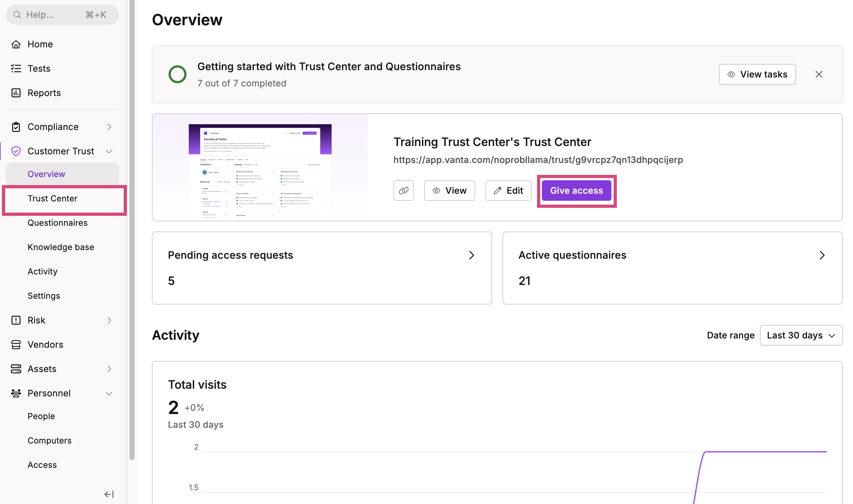Expand the Compliance section chevron
Image resolution: width=853 pixels, height=504 pixels.
point(109,127)
